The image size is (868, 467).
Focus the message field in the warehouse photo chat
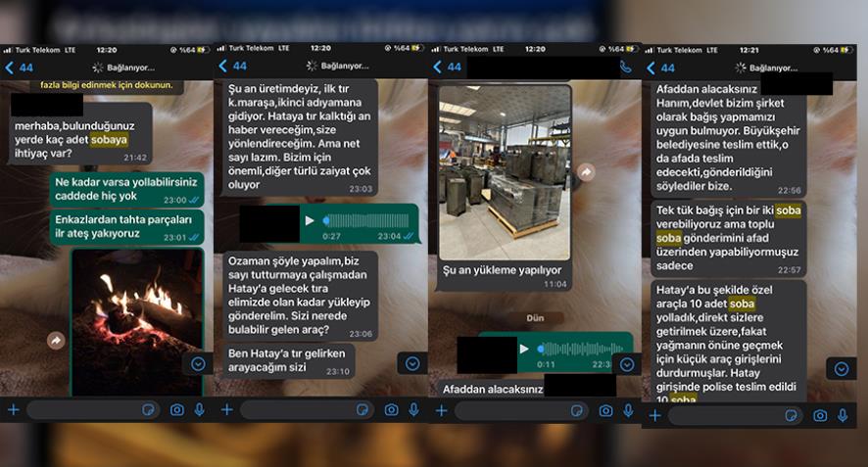click(x=521, y=410)
